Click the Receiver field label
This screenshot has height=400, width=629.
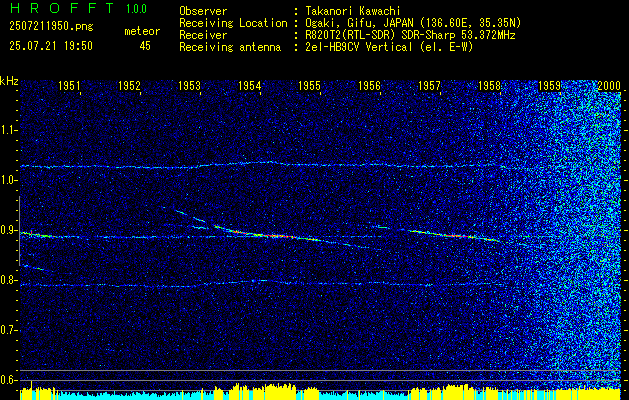(203, 35)
